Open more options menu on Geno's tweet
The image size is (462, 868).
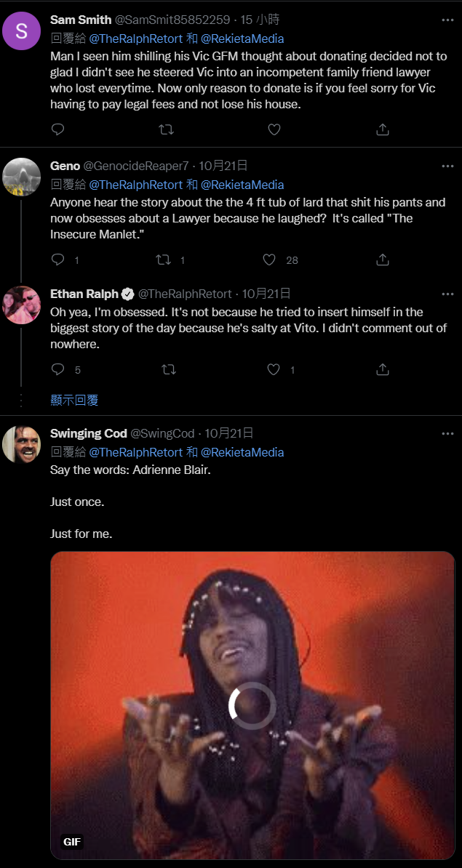click(x=447, y=166)
